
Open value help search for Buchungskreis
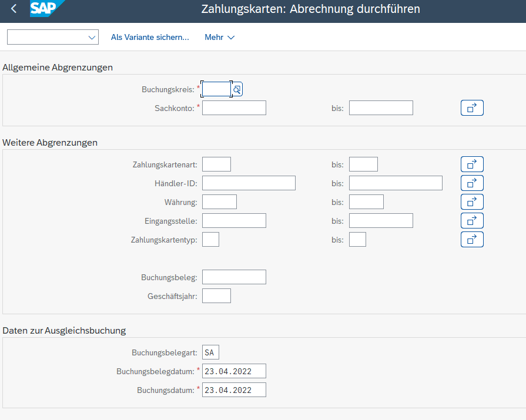237,89
